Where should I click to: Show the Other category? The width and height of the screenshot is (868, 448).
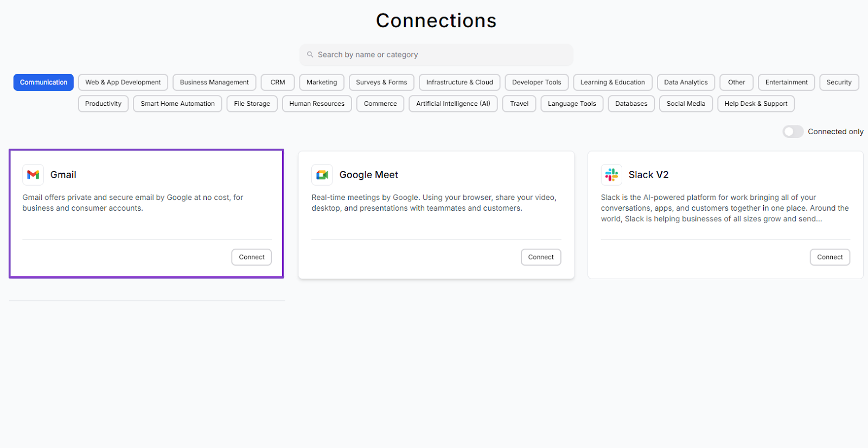point(737,83)
